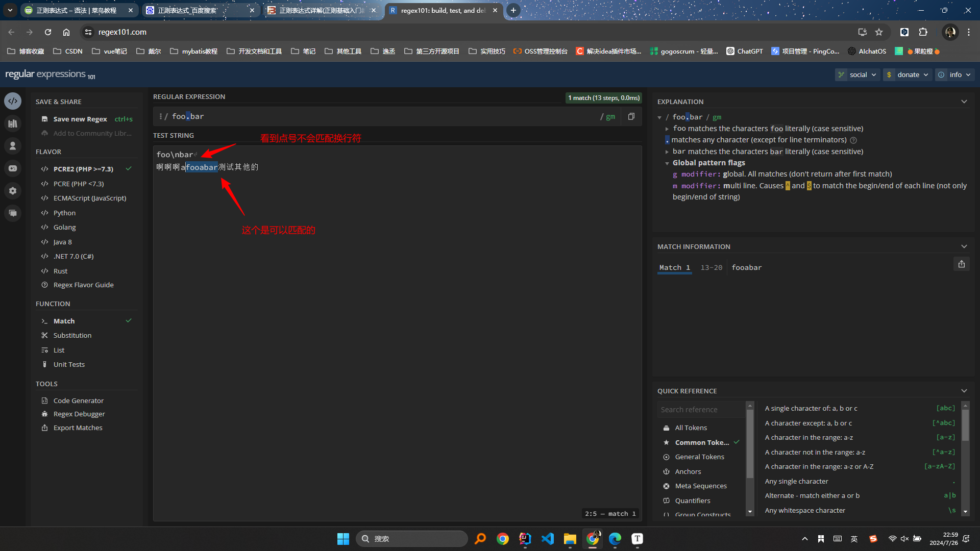
Task: Open the regex library sidebar icon
Action: tap(13, 123)
